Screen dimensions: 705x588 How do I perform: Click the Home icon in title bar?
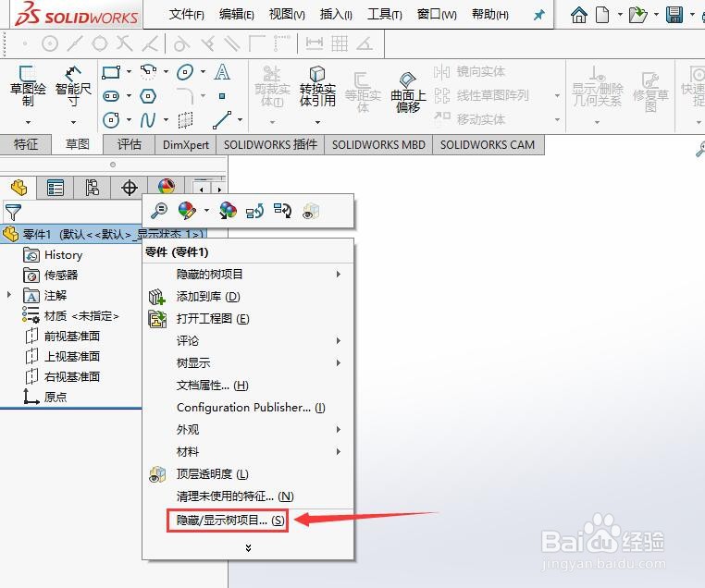click(578, 15)
